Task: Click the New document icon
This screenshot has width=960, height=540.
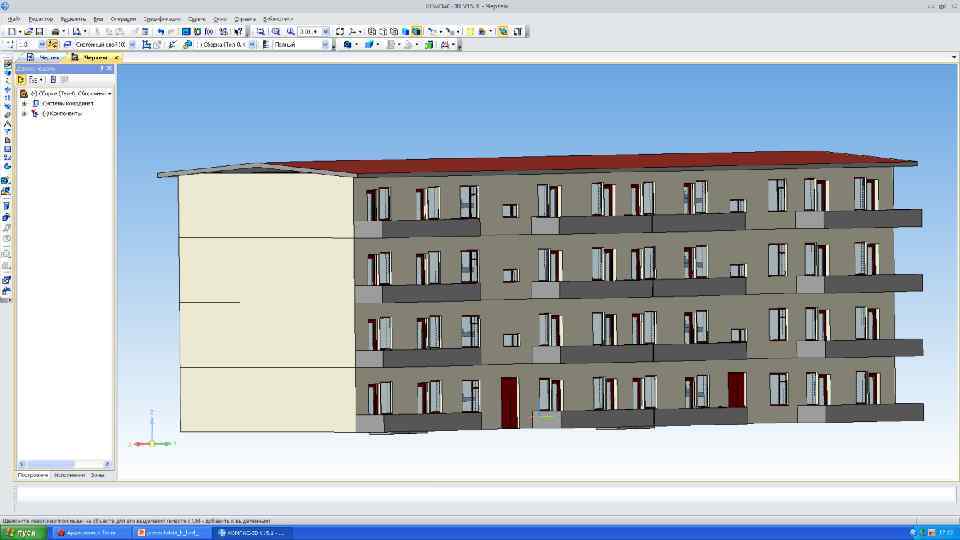Action: tap(12, 31)
